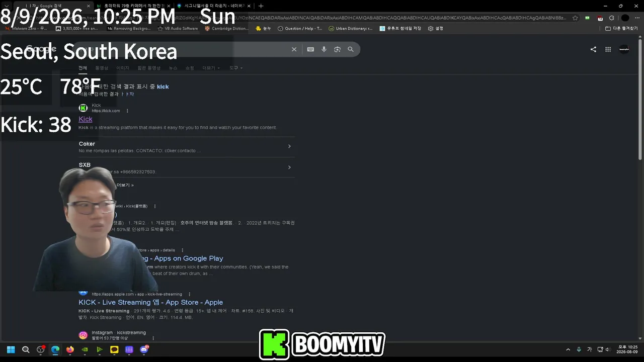Open the purple Kick result title link
The width and height of the screenshot is (644, 362).
pyautogui.click(x=86, y=119)
